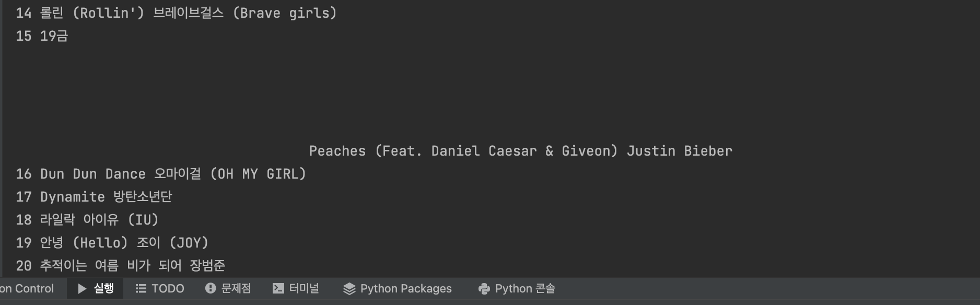980x305 pixels.
Task: Click the Python logo icon for 콘솔
Action: tap(484, 289)
